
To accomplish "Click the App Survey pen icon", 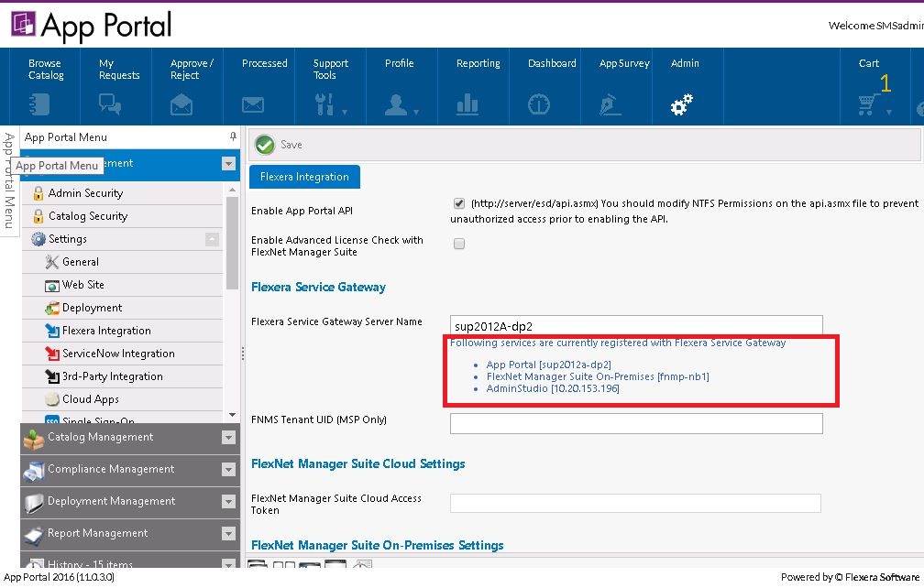I will click(610, 104).
